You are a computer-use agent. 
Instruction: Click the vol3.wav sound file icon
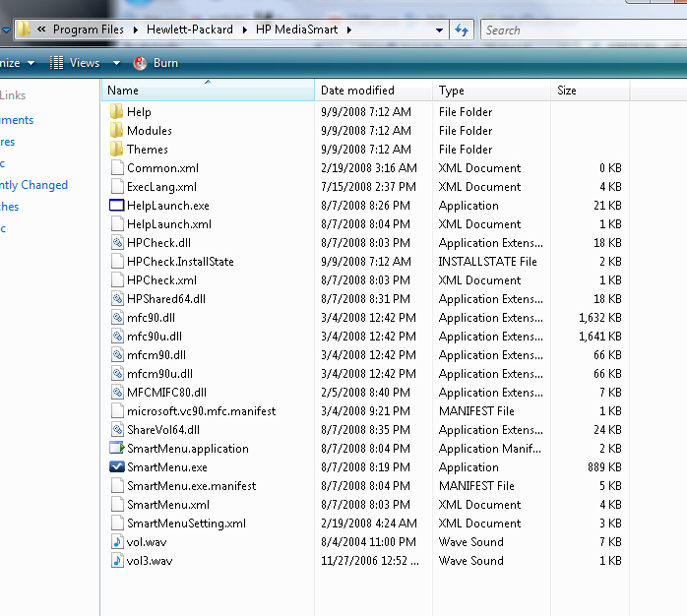(x=117, y=560)
